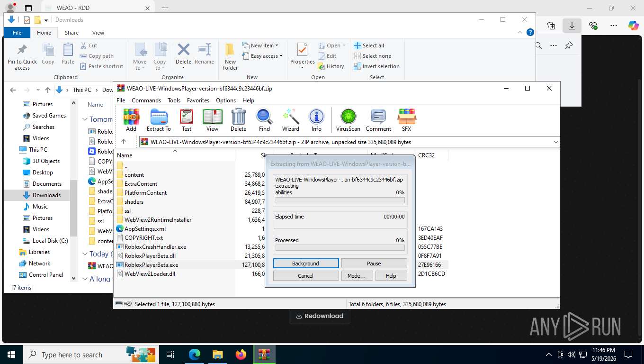Show archive Info icon
This screenshot has height=364, width=644.
coord(316,120)
